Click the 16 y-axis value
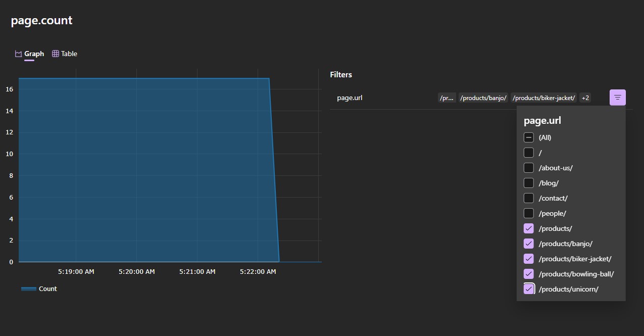This screenshot has height=336, width=644. 9,89
